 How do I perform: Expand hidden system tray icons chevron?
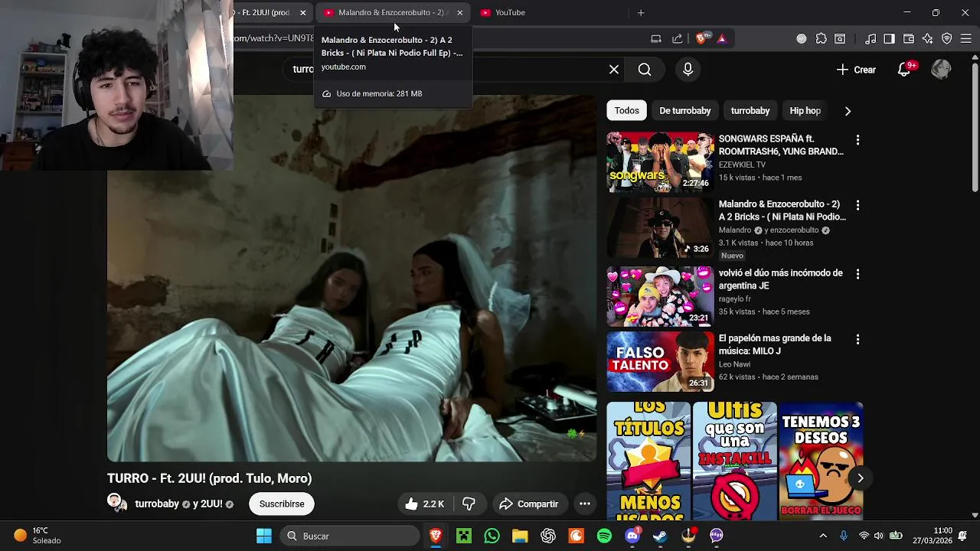click(823, 536)
